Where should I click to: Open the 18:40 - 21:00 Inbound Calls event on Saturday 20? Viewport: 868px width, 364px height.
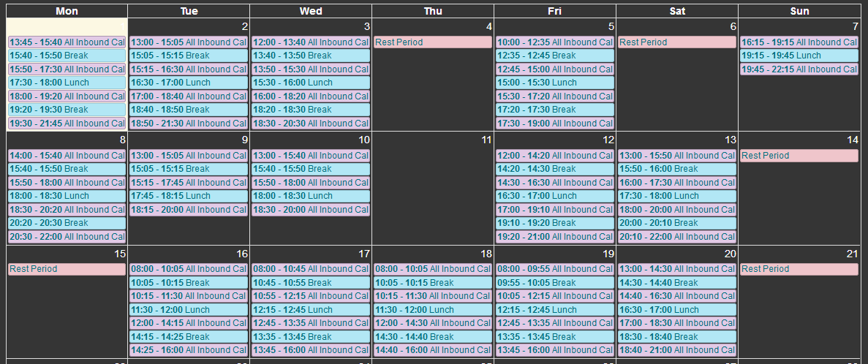coord(677,350)
